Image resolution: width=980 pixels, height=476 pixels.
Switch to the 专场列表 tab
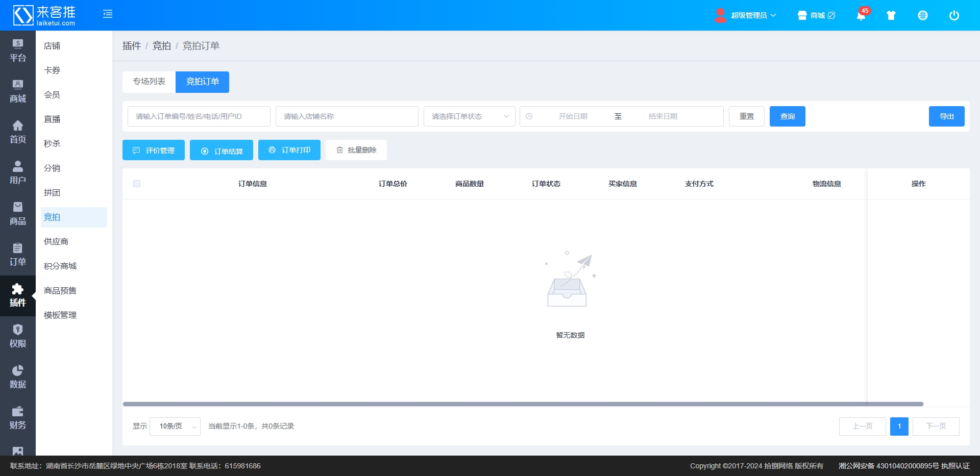pyautogui.click(x=149, y=82)
